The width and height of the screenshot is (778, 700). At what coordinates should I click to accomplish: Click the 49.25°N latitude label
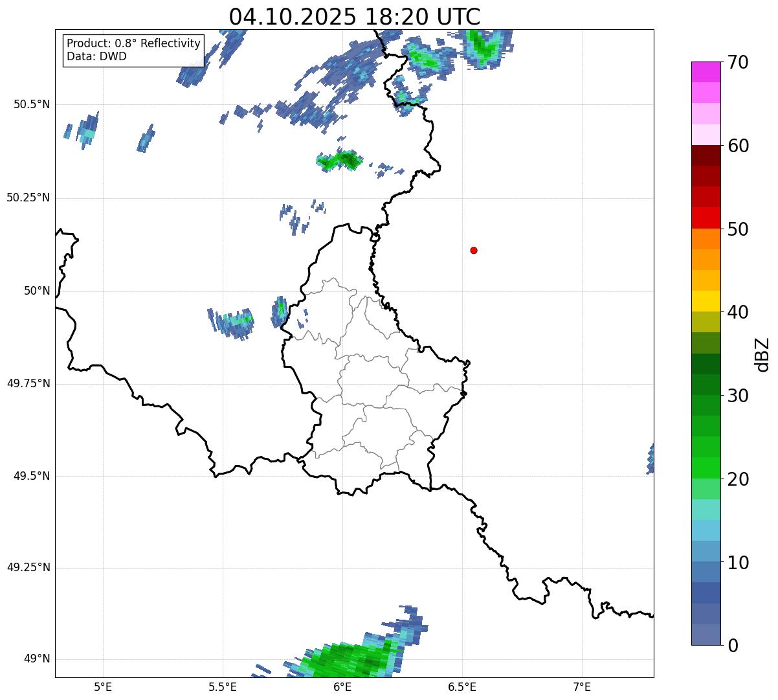(28, 568)
